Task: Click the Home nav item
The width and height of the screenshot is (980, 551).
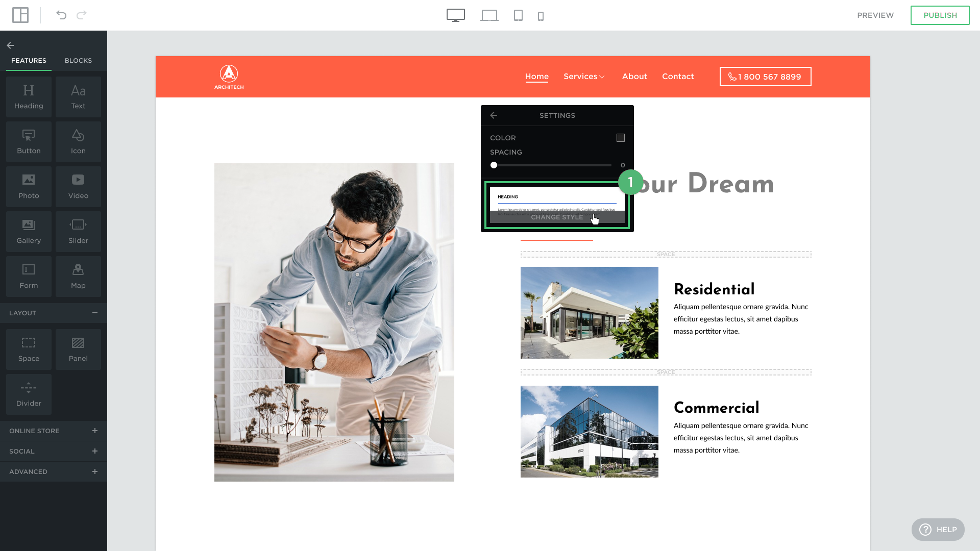Action: pyautogui.click(x=537, y=77)
